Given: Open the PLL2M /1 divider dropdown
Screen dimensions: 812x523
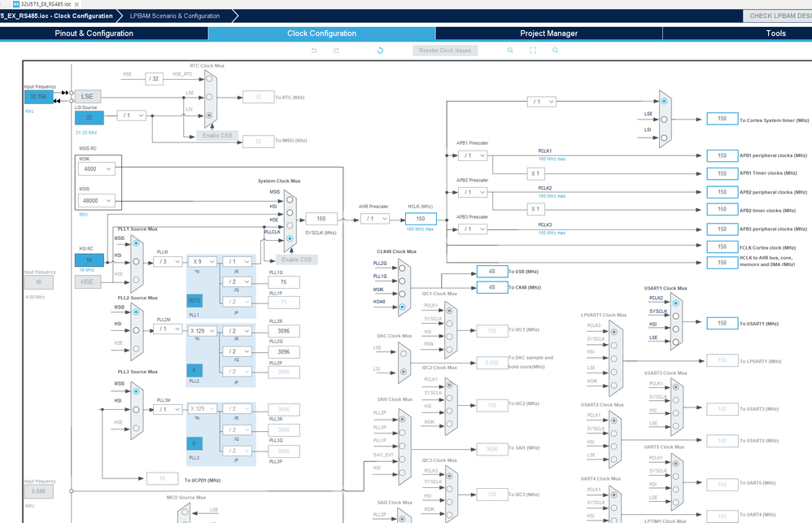Looking at the screenshot, I should [168, 329].
